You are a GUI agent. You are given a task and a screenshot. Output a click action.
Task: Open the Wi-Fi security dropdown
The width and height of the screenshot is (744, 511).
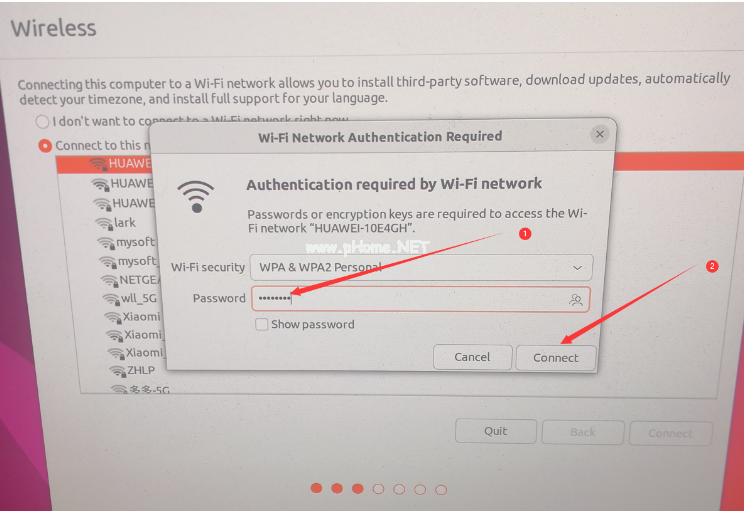coord(421,268)
